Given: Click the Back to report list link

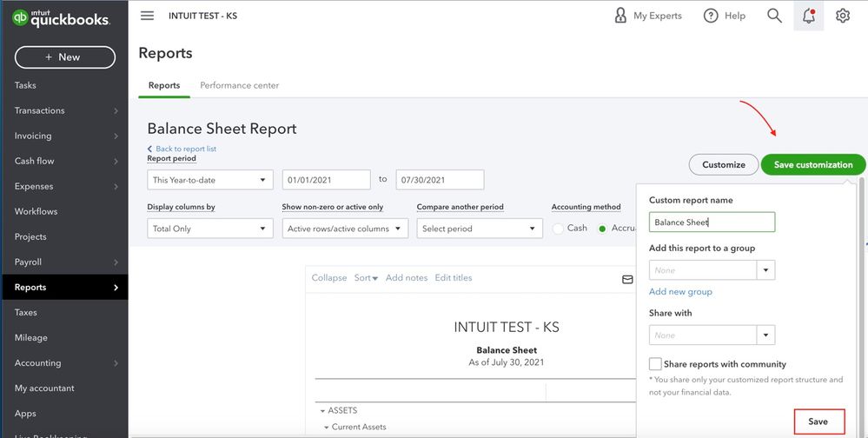Looking at the screenshot, I should pyautogui.click(x=182, y=149).
